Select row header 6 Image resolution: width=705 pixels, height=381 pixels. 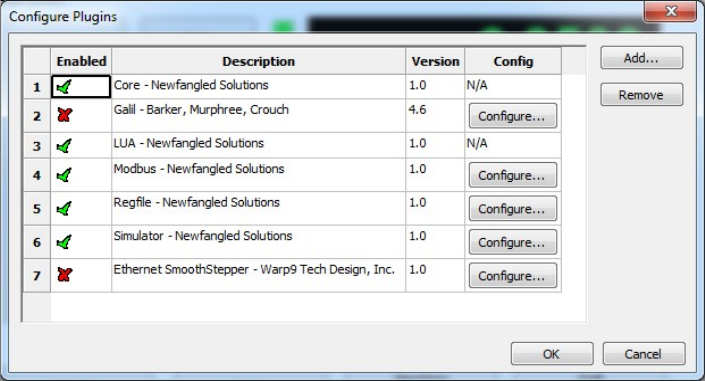click(37, 242)
